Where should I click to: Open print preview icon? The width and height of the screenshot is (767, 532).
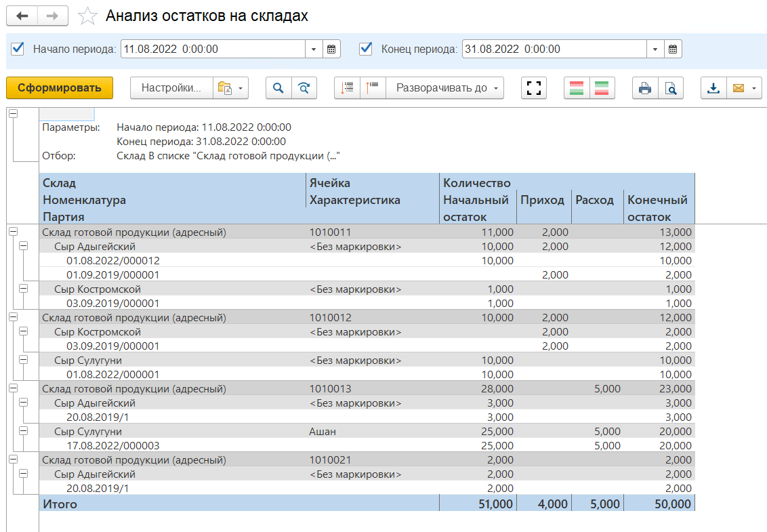670,88
